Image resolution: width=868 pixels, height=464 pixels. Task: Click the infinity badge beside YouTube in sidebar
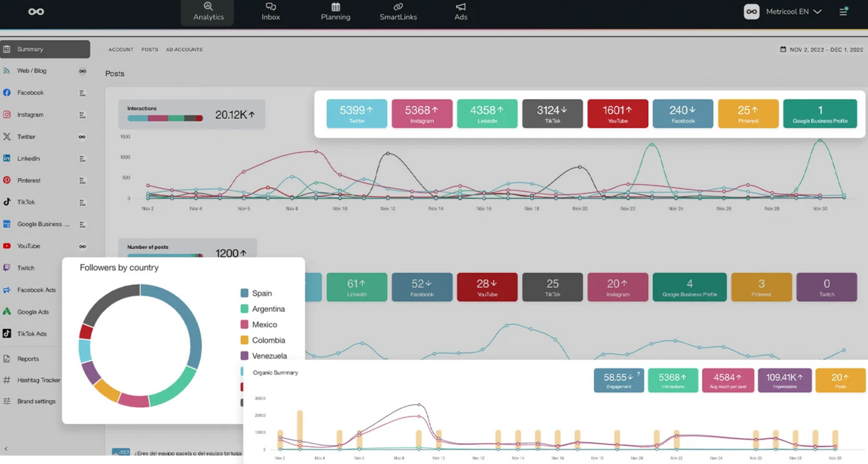82,247
